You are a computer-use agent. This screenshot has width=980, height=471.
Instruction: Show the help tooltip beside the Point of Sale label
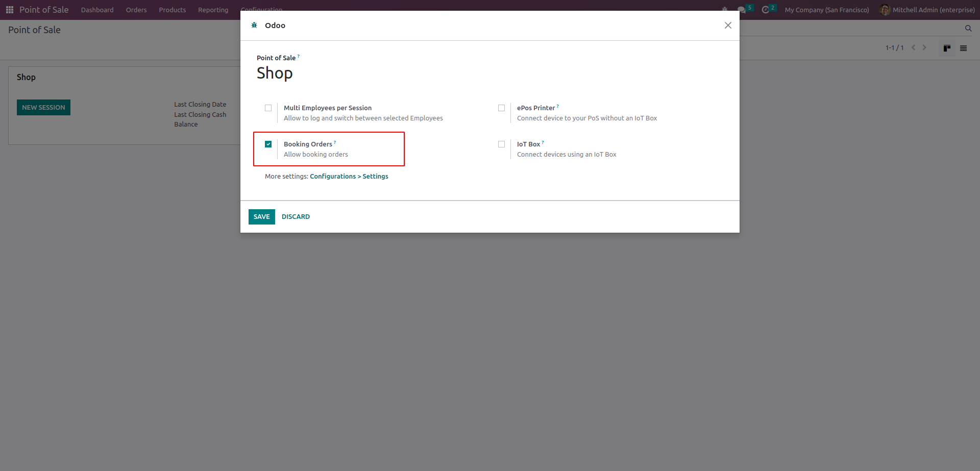pos(299,56)
